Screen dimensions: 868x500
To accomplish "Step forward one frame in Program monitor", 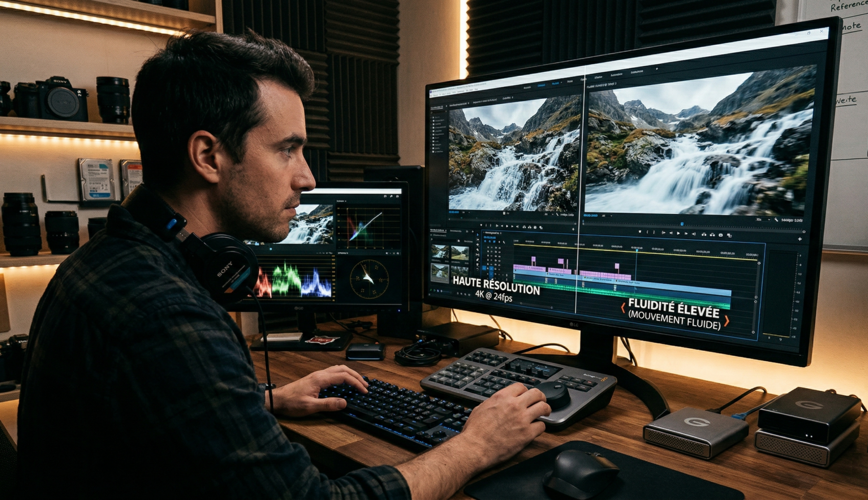I will click(x=686, y=234).
